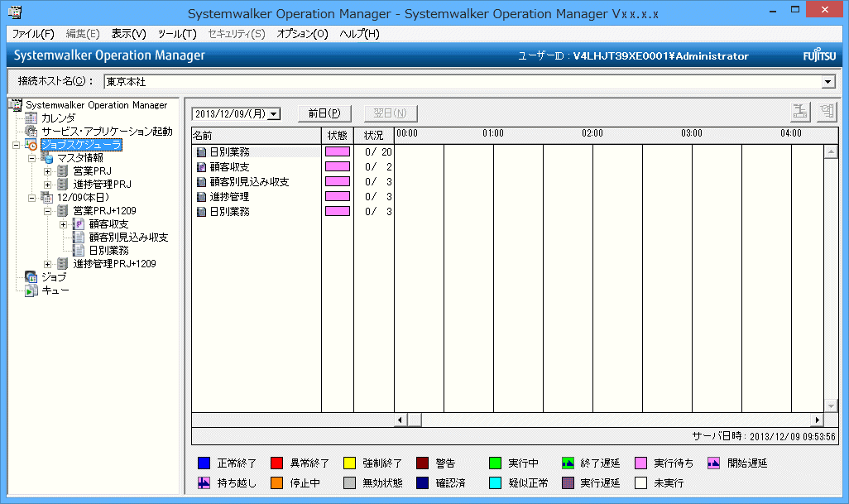The width and height of the screenshot is (849, 504).
Task: Click the 状態 column header
Action: [x=338, y=136]
